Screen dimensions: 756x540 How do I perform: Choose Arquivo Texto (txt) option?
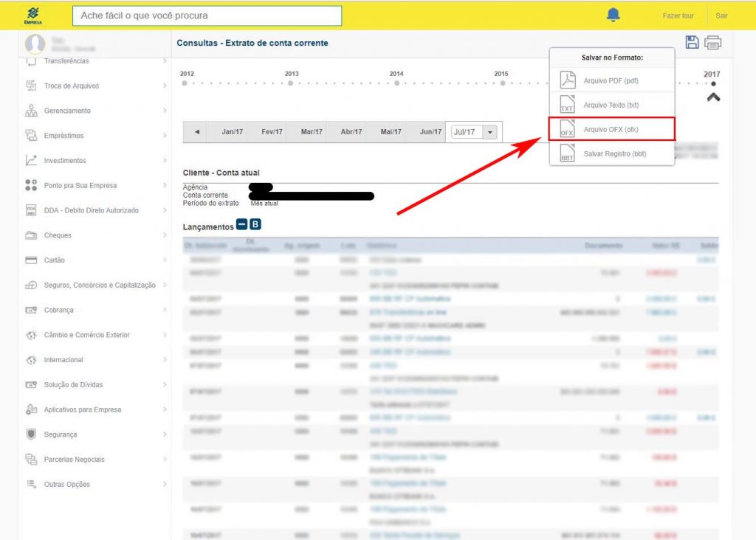tap(611, 105)
